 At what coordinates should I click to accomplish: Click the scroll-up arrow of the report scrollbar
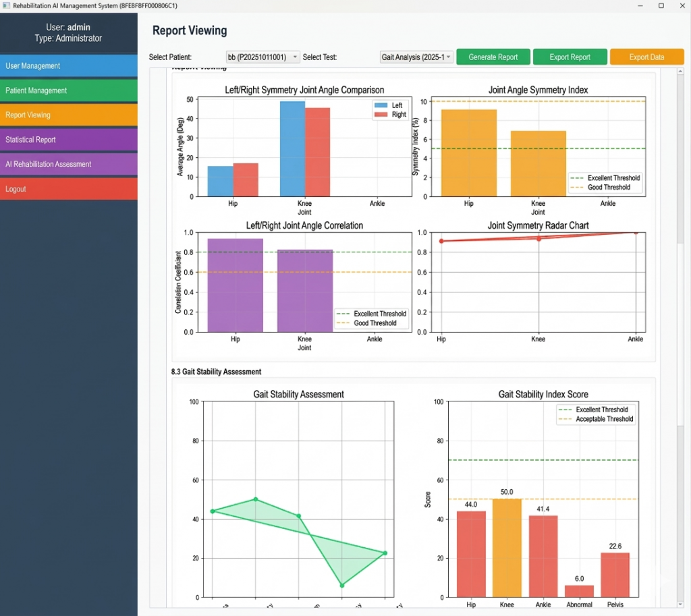(680, 71)
